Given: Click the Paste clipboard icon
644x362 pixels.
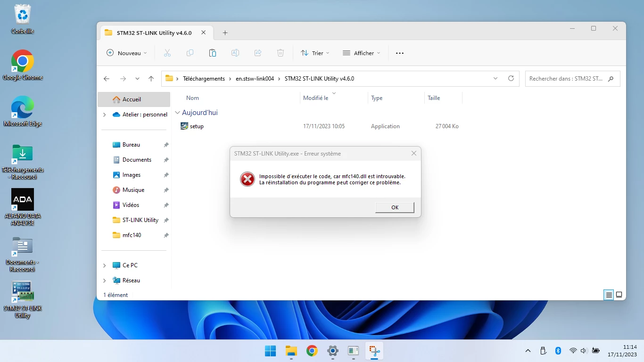Looking at the screenshot, I should [213, 53].
